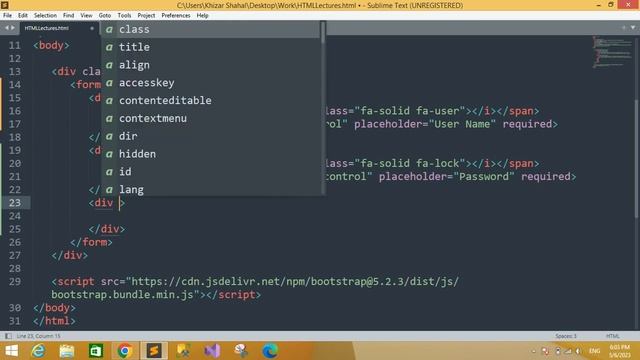
Task: Open the Tools menu
Action: (124, 16)
